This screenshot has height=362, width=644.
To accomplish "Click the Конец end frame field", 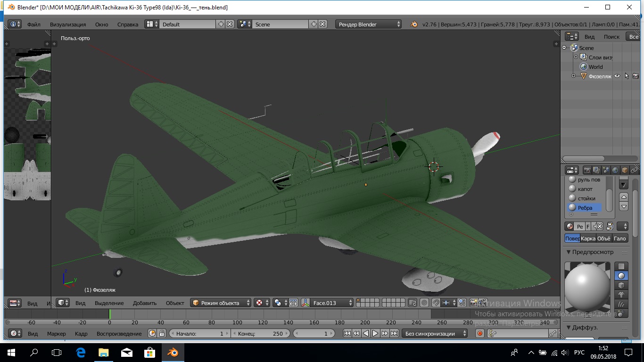I will coord(260,333).
